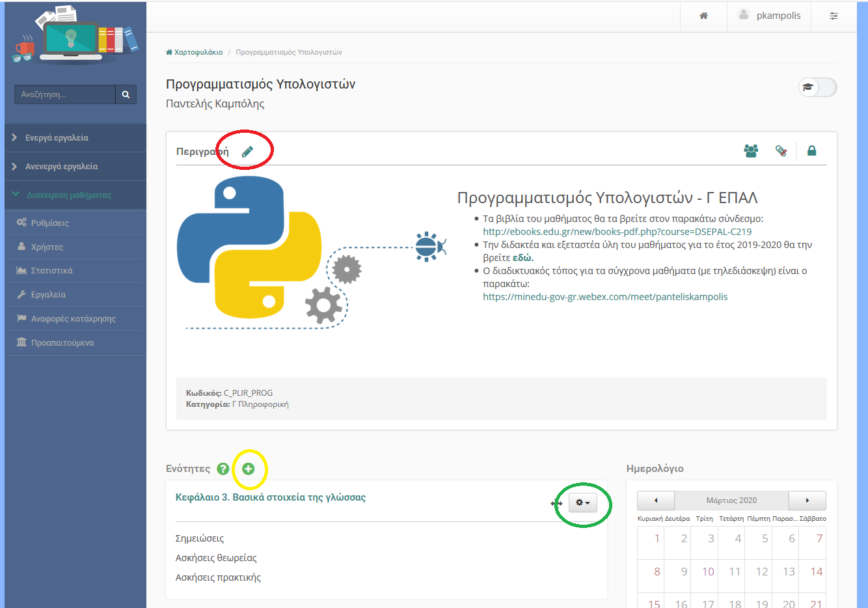Open Αναφορές κατάχρησης in the sidebar
Viewport: 868px width, 608px height.
point(75,318)
